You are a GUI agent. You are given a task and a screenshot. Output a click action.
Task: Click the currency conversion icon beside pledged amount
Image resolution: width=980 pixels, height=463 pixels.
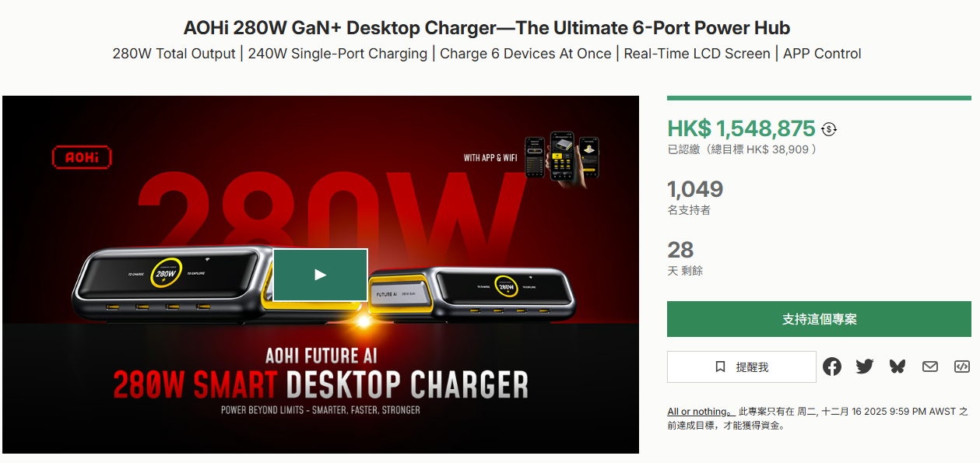tap(829, 129)
